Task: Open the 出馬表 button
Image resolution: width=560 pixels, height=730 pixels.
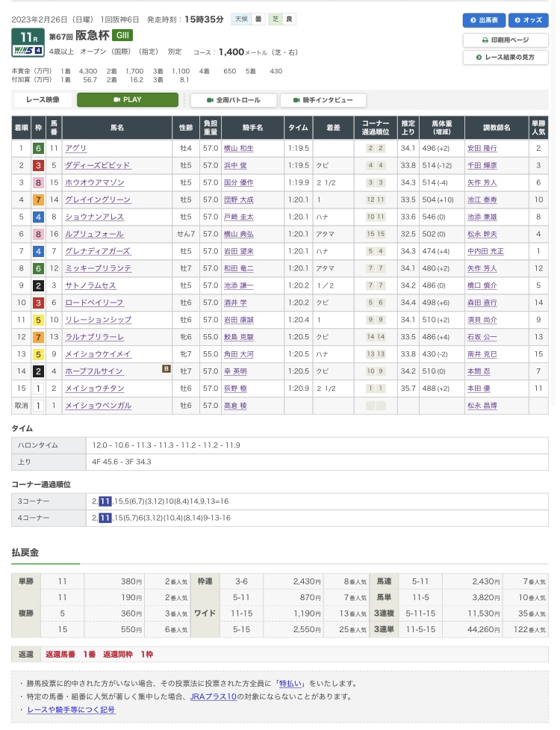Action: 484,20
